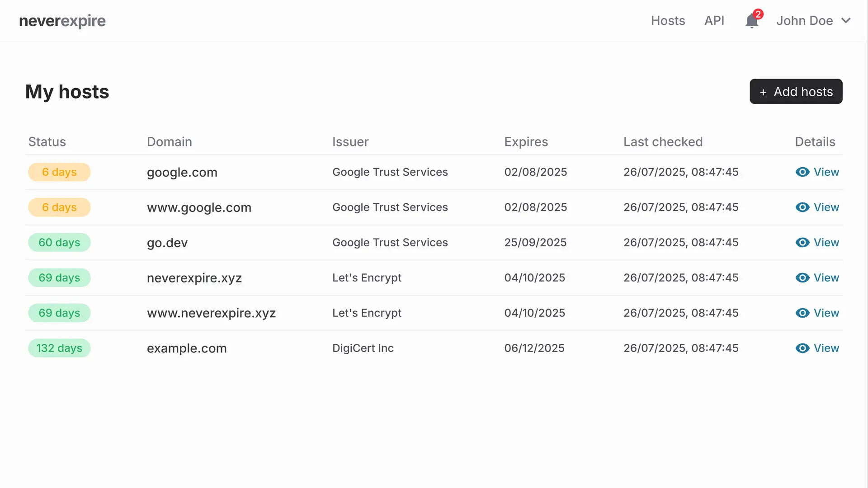The height and width of the screenshot is (488, 868).
Task: Click eye icon in go.dev row
Action: pyautogui.click(x=802, y=243)
